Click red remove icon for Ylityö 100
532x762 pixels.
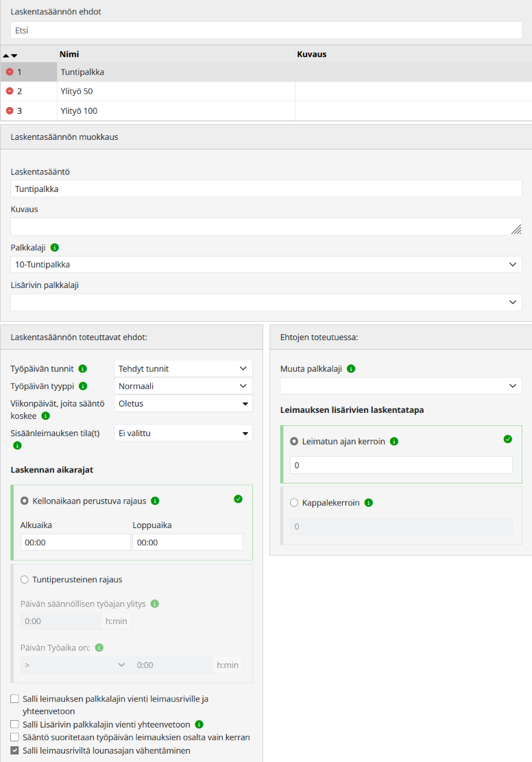point(10,110)
